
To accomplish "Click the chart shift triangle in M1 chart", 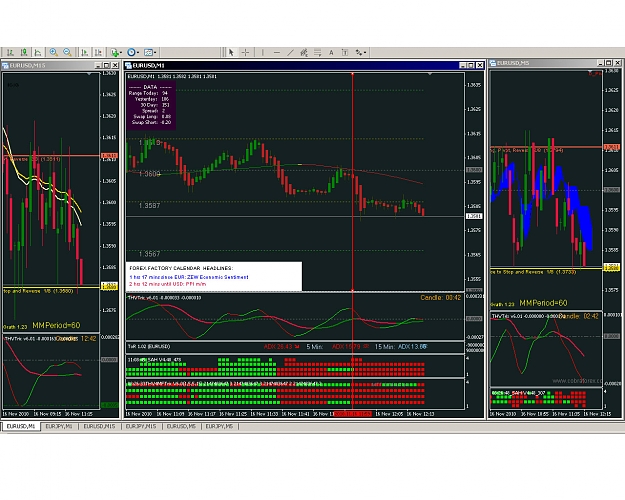I will pos(430,74).
